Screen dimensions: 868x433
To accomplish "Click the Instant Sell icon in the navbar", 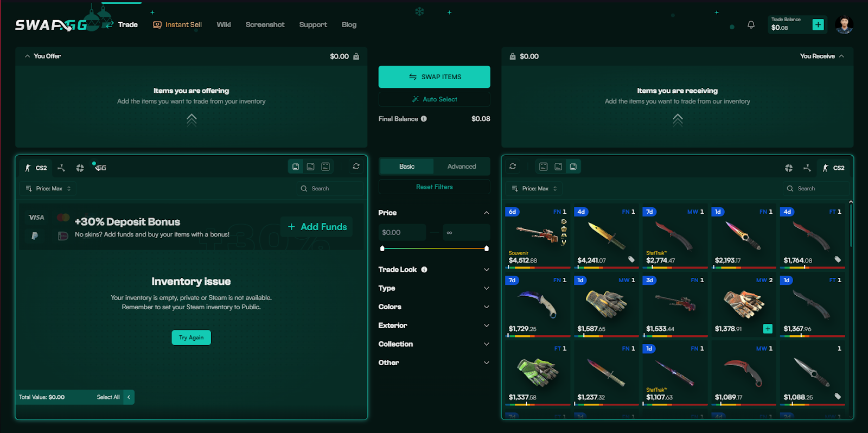I will point(157,24).
